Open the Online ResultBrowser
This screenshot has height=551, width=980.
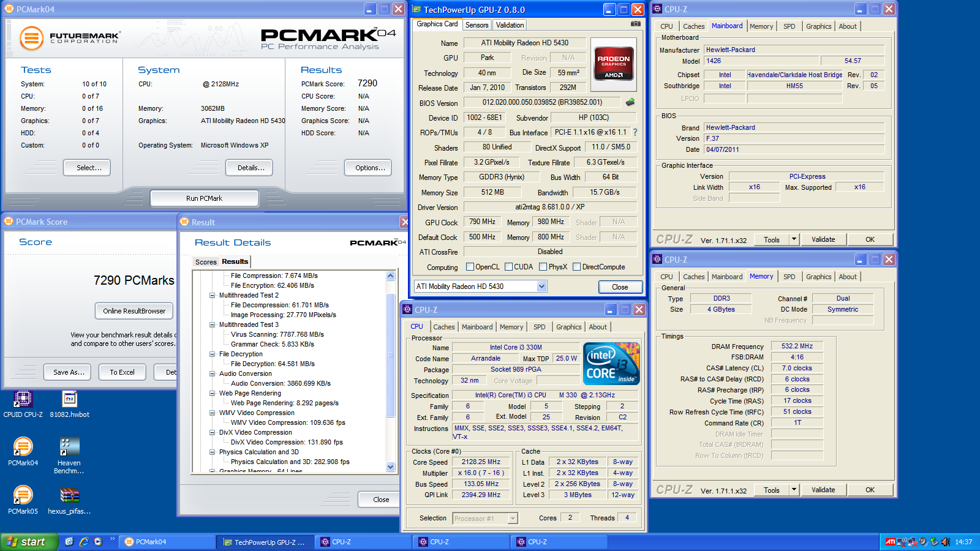(x=134, y=311)
